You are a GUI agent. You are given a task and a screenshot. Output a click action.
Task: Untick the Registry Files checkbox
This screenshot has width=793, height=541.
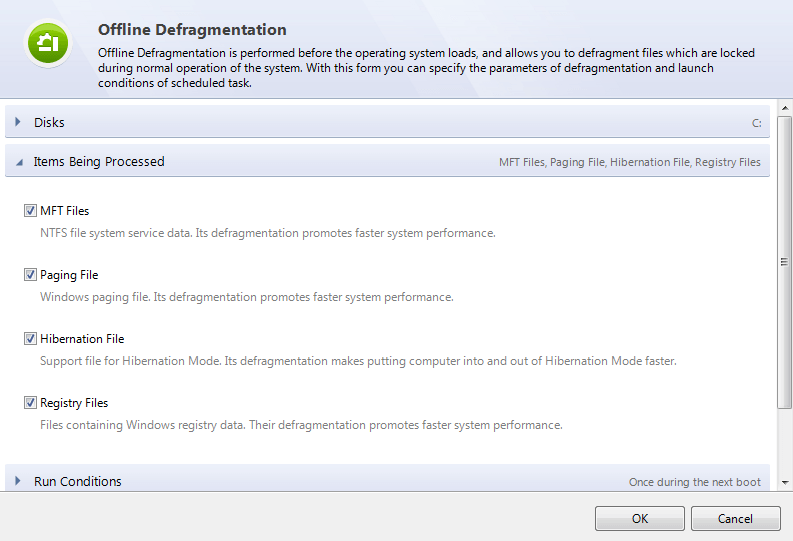point(31,403)
